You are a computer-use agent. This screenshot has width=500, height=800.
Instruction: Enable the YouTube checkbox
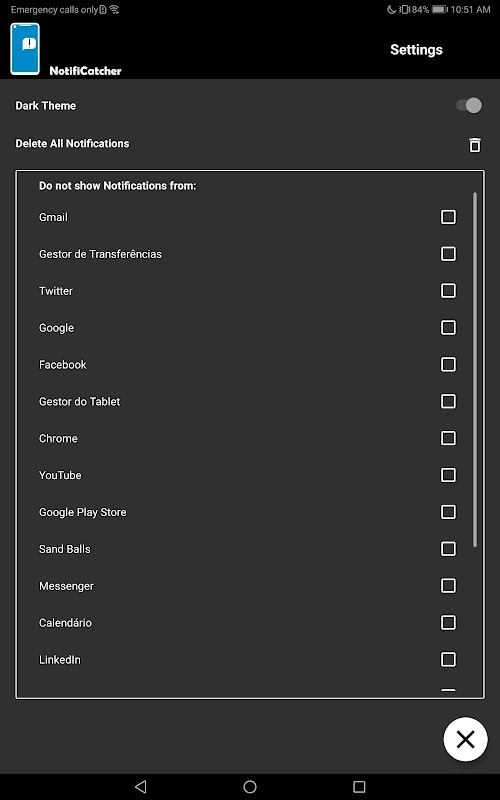(448, 475)
